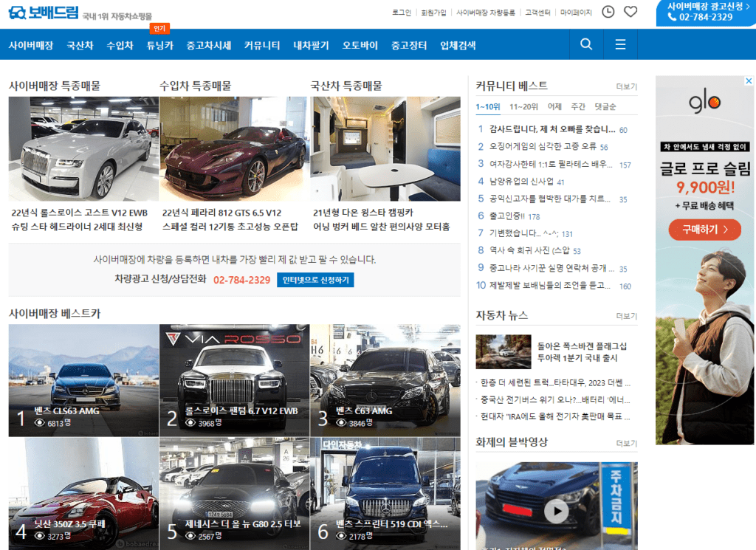Image resolution: width=756 pixels, height=550 pixels.
Task: Open post 공익신고자를 협박한 대가를
Action: [549, 199]
